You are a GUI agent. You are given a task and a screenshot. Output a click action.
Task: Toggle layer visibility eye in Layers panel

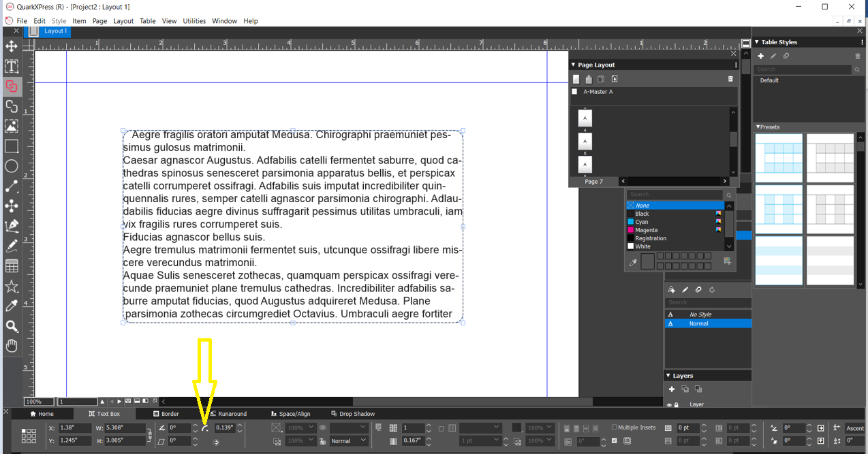(669, 404)
